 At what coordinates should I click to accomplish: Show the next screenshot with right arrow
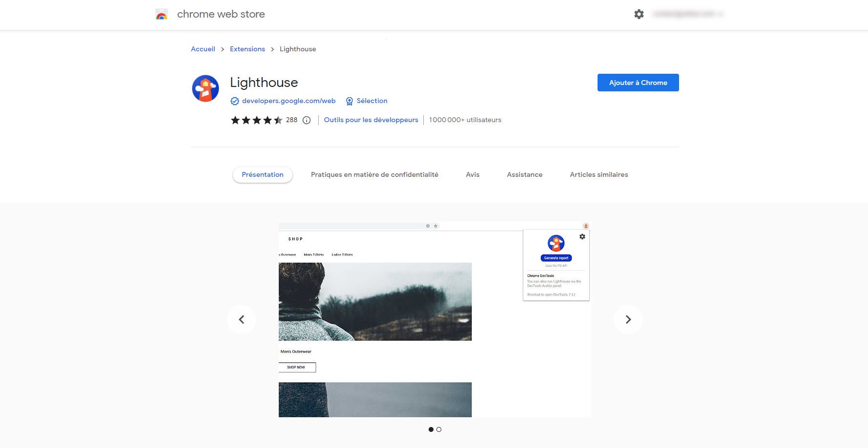point(628,320)
